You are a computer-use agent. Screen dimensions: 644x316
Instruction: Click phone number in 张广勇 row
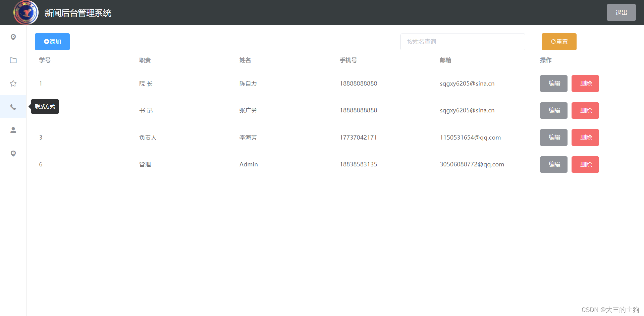(358, 110)
